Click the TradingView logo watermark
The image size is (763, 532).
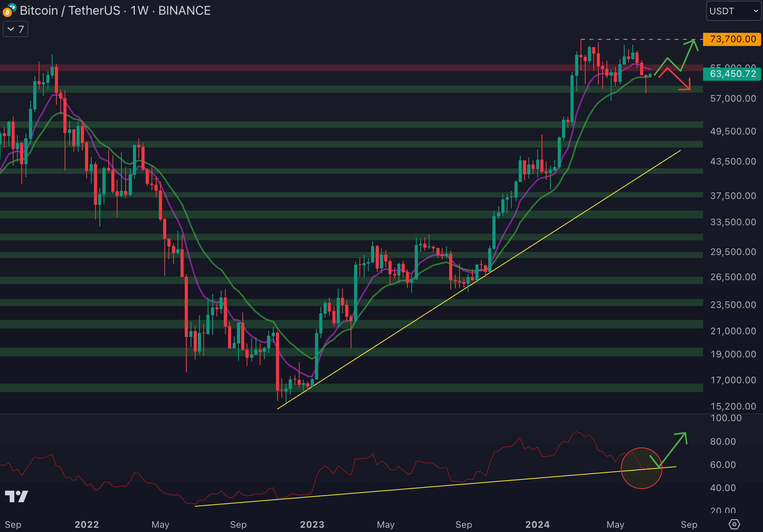pyautogui.click(x=16, y=496)
